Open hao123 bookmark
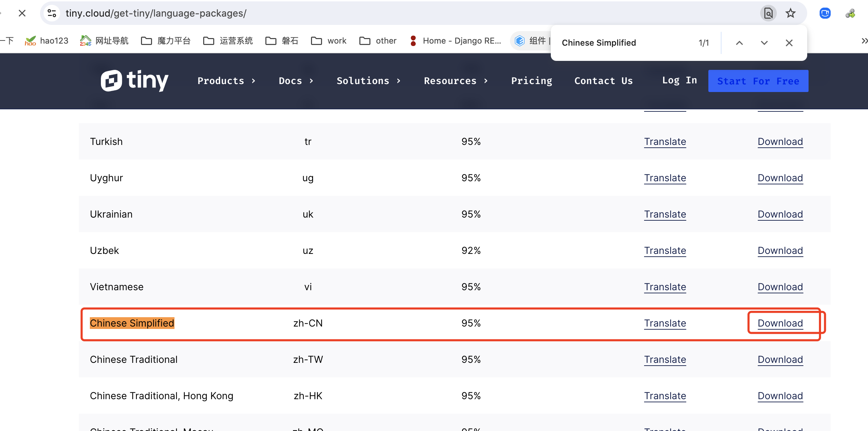 47,41
